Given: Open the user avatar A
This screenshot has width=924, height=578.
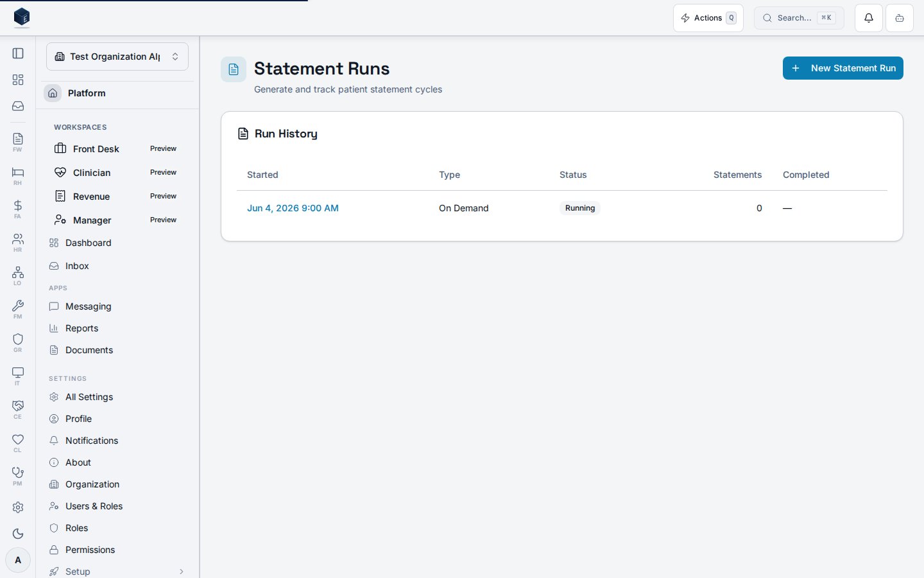Looking at the screenshot, I should pos(18,560).
